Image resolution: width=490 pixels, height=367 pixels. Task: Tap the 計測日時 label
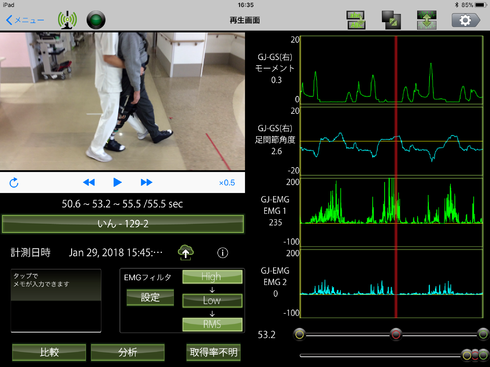click(30, 252)
